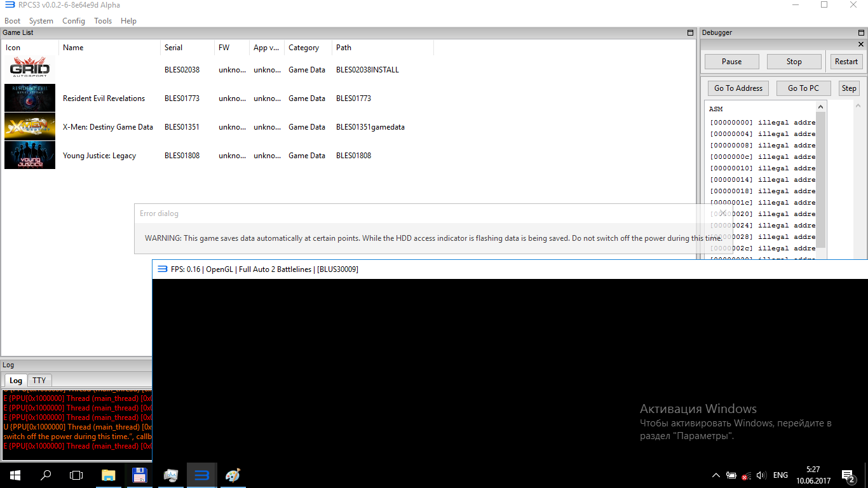Select ASM line 00000000
This screenshot has height=488, width=868.
click(762, 123)
